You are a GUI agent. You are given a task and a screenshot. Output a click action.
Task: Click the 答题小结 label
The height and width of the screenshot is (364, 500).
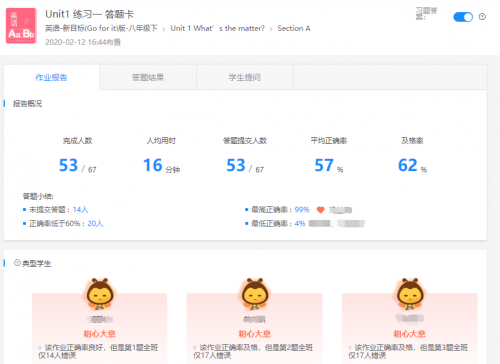tap(38, 196)
